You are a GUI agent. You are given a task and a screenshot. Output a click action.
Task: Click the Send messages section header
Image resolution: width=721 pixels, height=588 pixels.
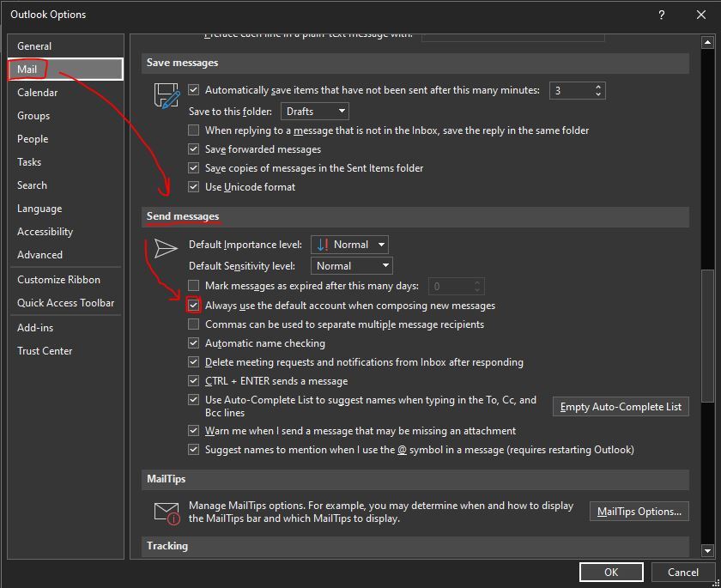(415, 216)
